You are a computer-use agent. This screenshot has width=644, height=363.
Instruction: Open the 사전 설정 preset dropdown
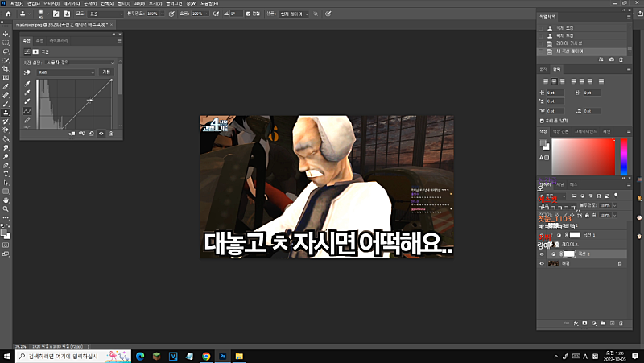click(79, 62)
